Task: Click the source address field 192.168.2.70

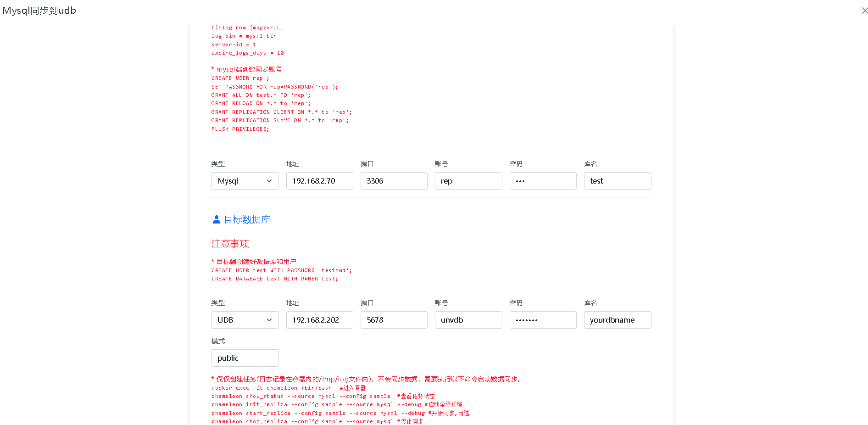Action: tap(319, 181)
